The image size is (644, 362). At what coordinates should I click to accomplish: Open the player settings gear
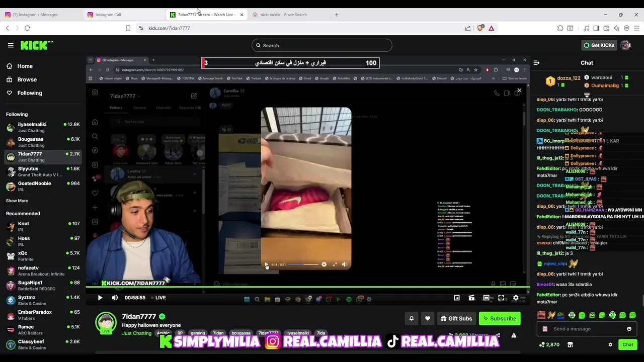[516, 298]
